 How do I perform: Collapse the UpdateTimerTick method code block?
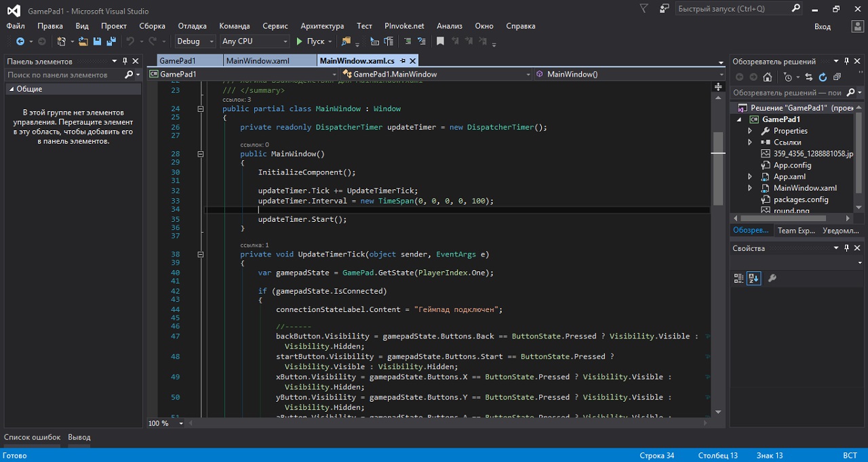[200, 254]
